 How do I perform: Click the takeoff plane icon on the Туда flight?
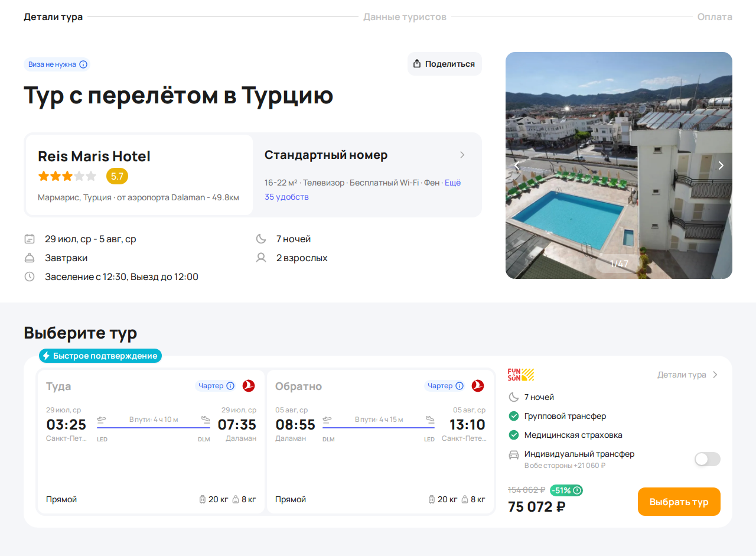click(102, 420)
